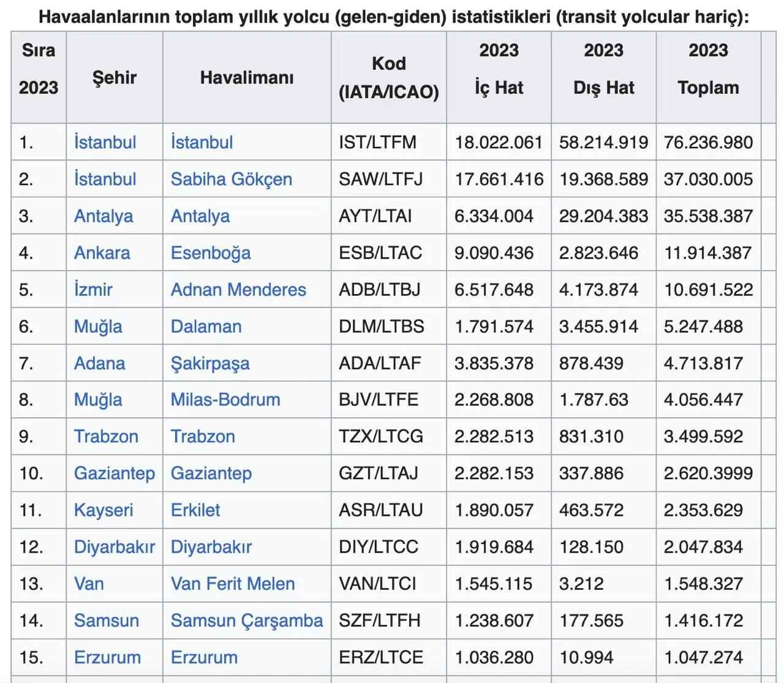
Task: Open the Adnan Menderes airport link
Action: click(x=238, y=289)
